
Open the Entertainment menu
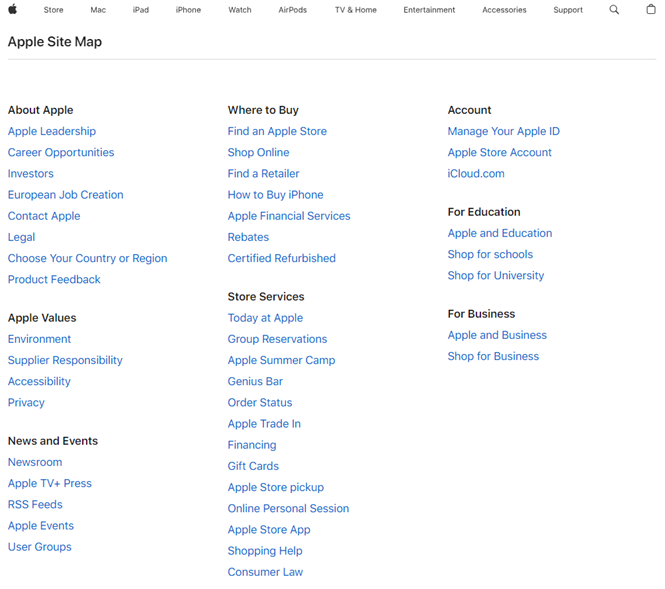click(429, 10)
